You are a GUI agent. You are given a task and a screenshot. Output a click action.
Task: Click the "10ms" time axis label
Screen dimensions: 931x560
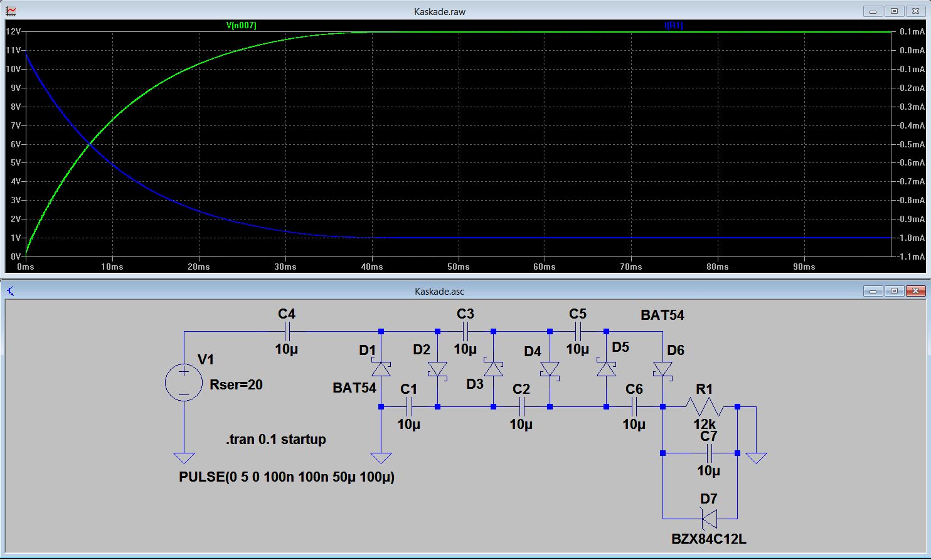[x=112, y=267]
